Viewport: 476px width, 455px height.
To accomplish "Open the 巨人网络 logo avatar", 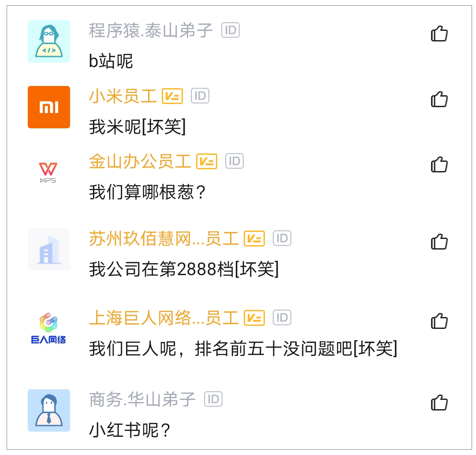I will (x=49, y=328).
